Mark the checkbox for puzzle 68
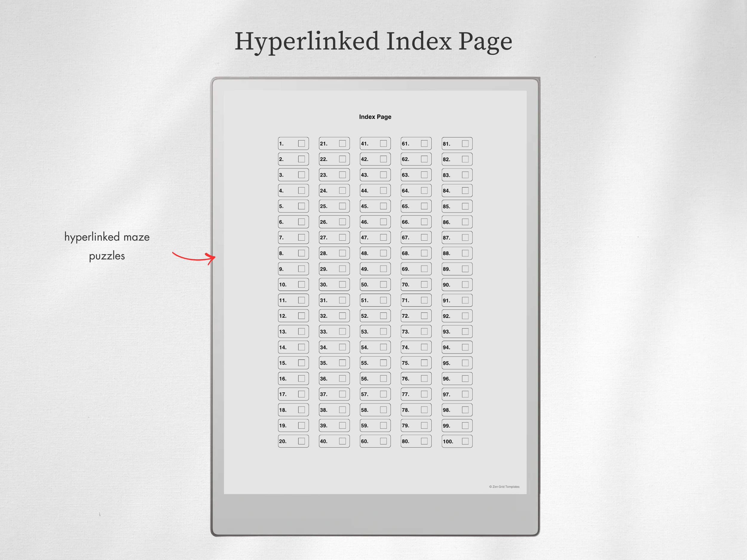Viewport: 747px width, 560px height. pos(424,253)
